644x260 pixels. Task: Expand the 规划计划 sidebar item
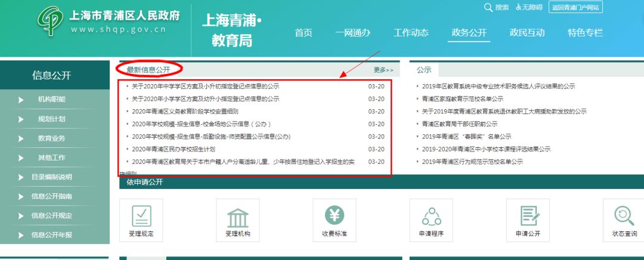(x=51, y=119)
